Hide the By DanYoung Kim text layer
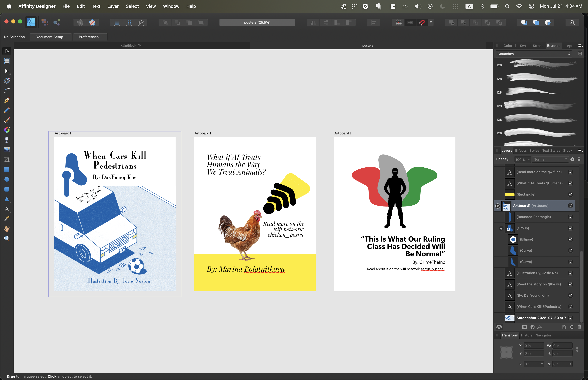Viewport: 588px width, 380px height. click(x=570, y=295)
